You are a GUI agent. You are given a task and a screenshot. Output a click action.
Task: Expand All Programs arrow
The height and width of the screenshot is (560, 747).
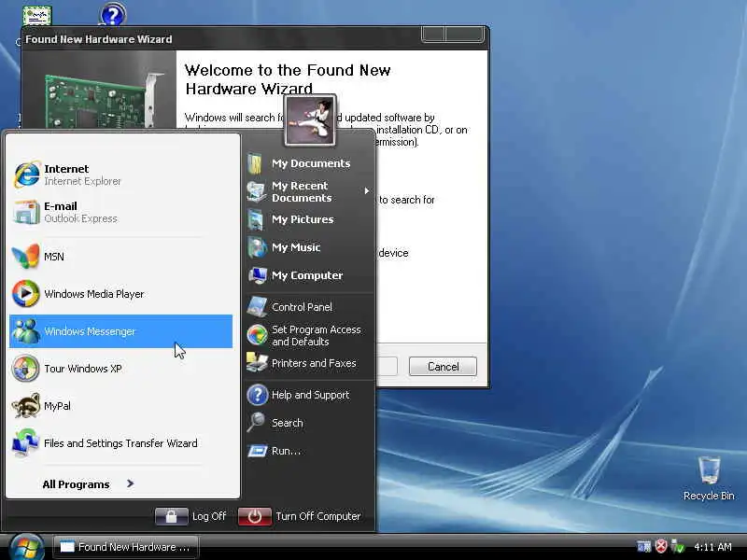click(x=130, y=483)
